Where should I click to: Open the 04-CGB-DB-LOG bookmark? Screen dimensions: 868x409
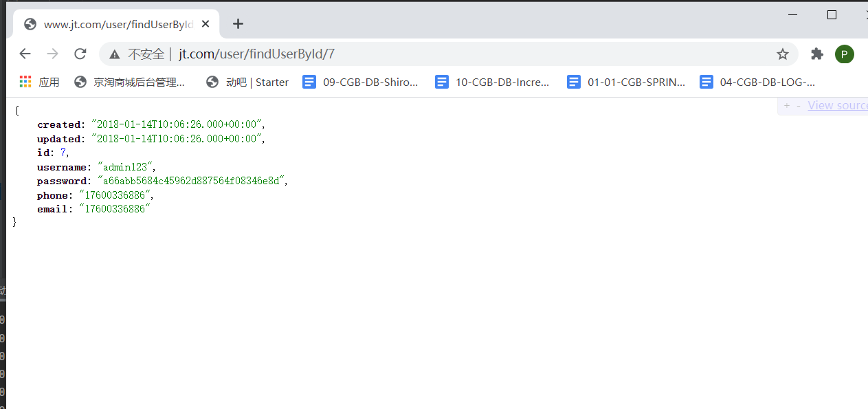[757, 82]
